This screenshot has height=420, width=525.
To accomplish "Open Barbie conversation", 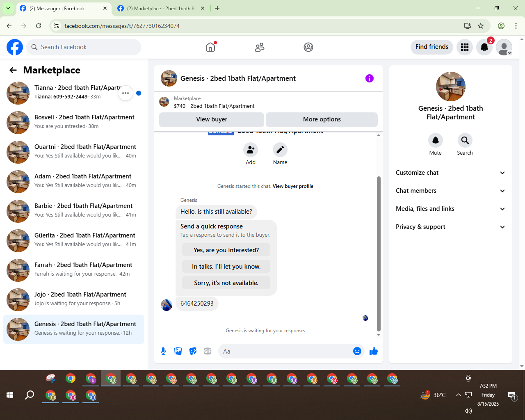I will [74, 211].
